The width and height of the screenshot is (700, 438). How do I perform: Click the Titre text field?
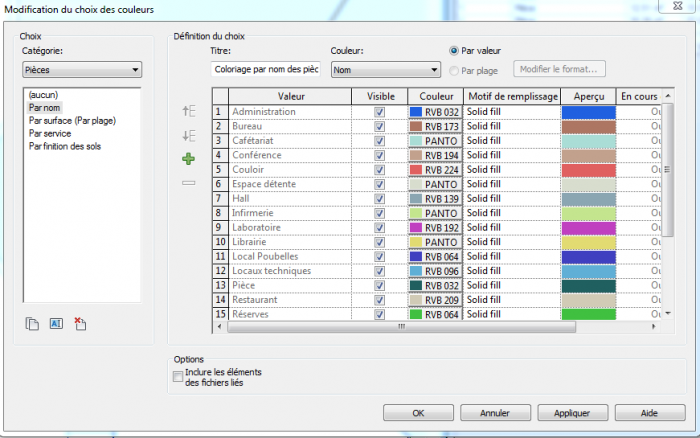click(265, 70)
